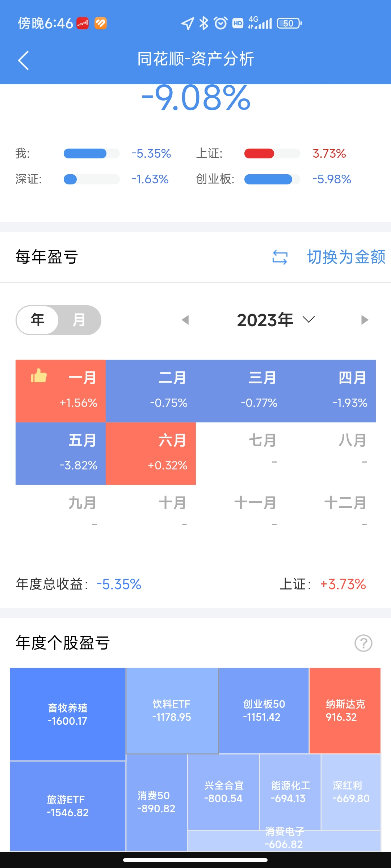Select the 六月 month cell
Viewport: 391px width, 868px height.
point(151,454)
